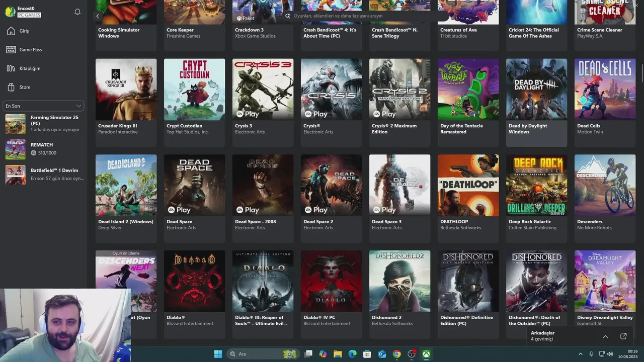Open Day of the Tentacle Remastered

pyautogui.click(x=468, y=103)
